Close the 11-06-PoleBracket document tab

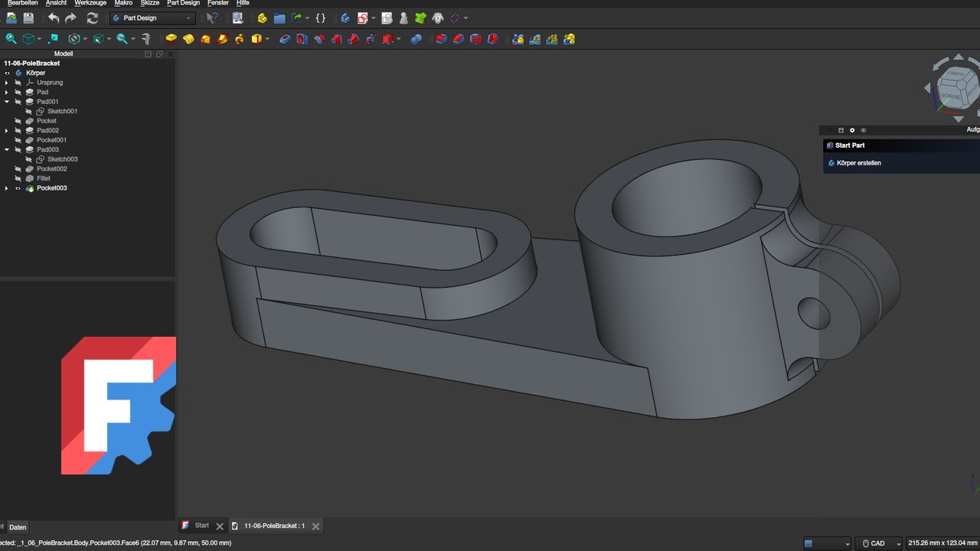click(315, 527)
